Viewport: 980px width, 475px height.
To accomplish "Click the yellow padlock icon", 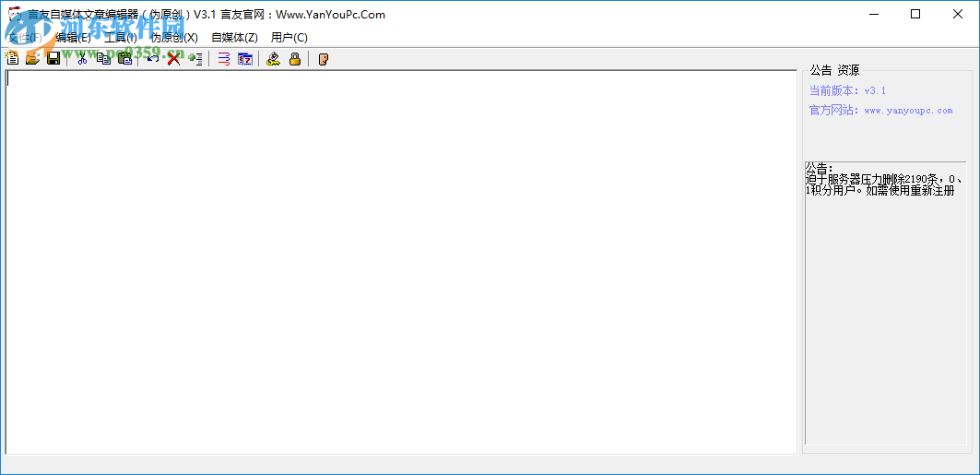I will (294, 59).
